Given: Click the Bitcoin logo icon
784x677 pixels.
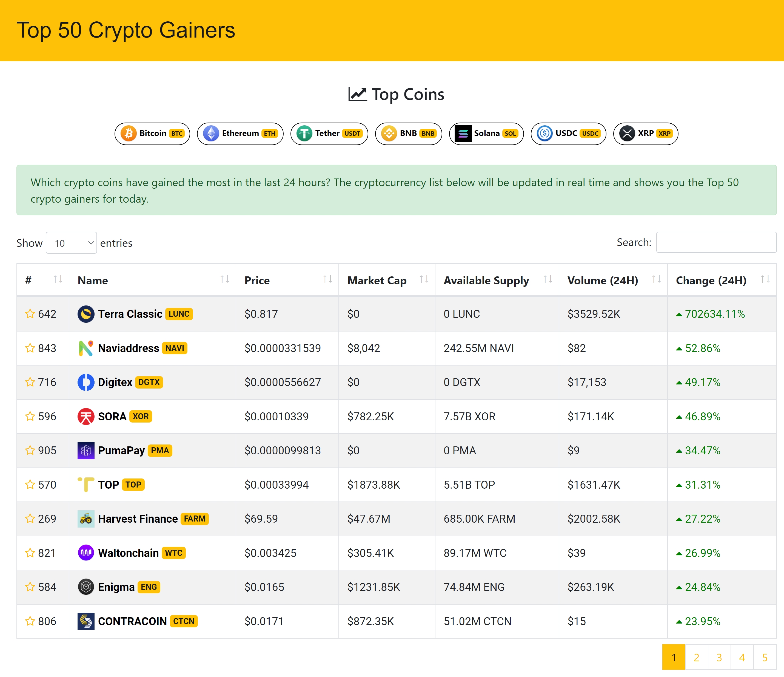Looking at the screenshot, I should (129, 133).
